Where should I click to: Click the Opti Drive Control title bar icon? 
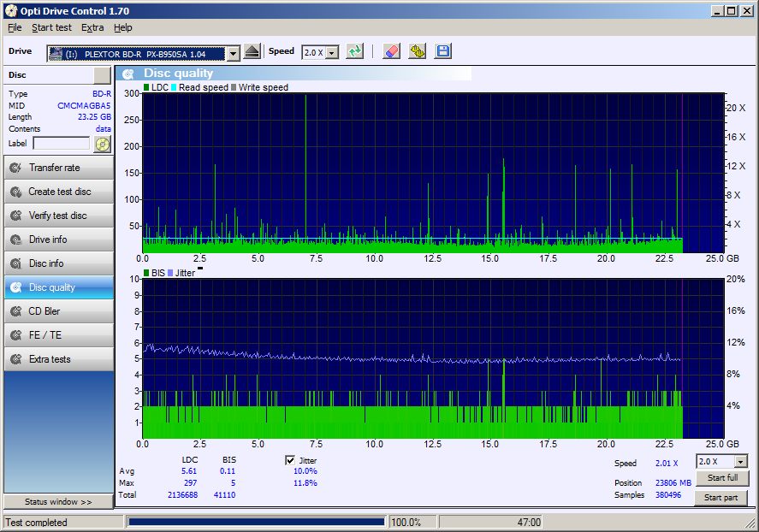(11, 10)
